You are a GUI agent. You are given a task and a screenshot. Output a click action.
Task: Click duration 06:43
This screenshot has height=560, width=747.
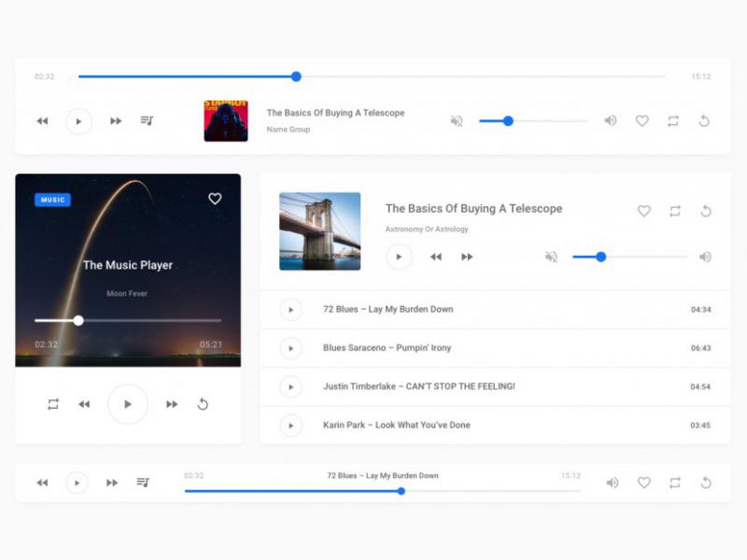[701, 348]
